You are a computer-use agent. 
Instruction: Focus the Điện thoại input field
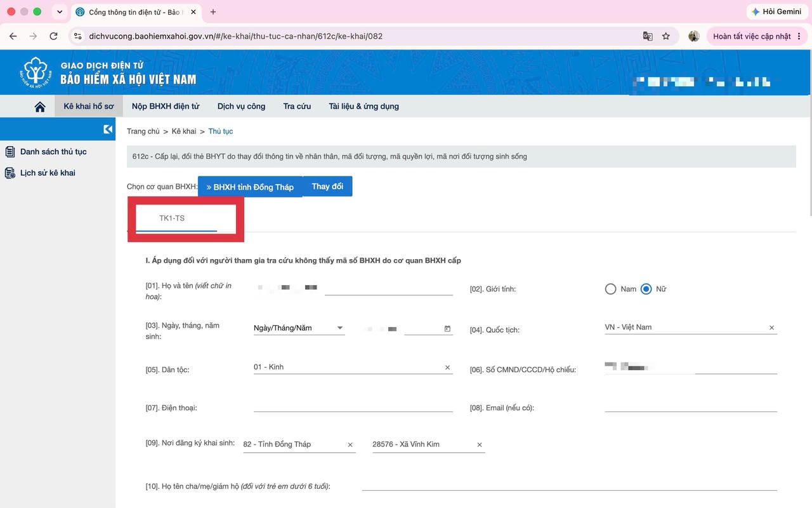click(x=353, y=406)
